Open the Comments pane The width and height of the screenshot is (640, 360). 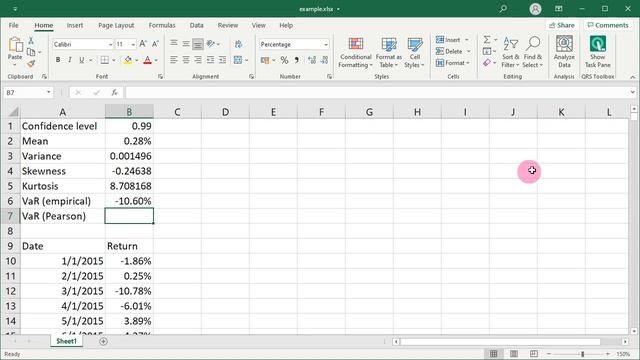click(608, 25)
